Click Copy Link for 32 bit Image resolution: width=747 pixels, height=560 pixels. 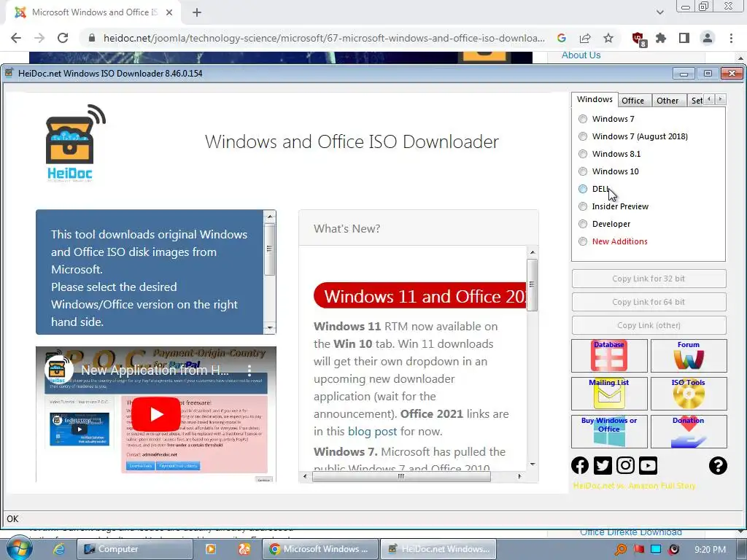tap(649, 279)
